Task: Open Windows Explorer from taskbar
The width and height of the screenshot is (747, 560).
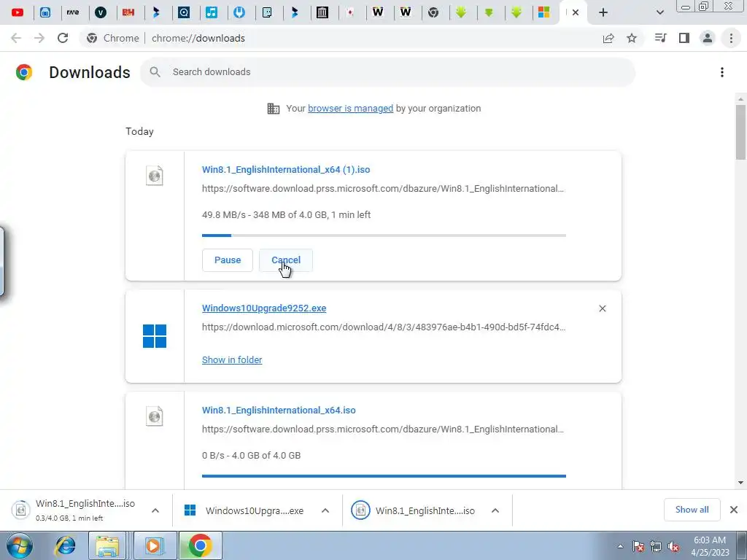Action: [x=108, y=545]
